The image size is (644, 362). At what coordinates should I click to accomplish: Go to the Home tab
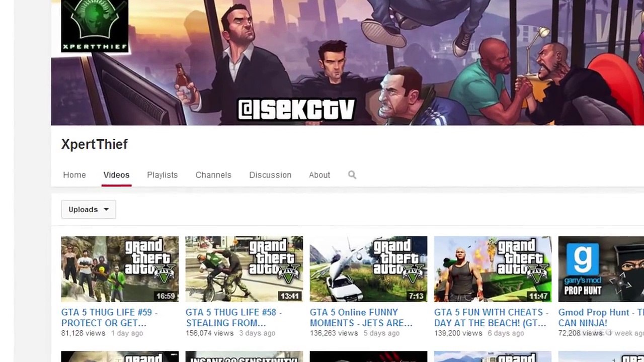[74, 175]
